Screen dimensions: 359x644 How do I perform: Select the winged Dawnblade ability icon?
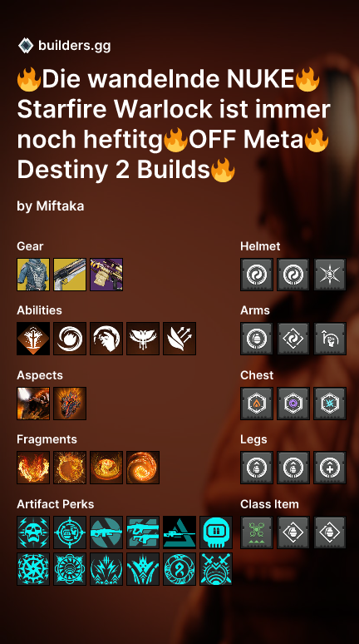pos(143,339)
